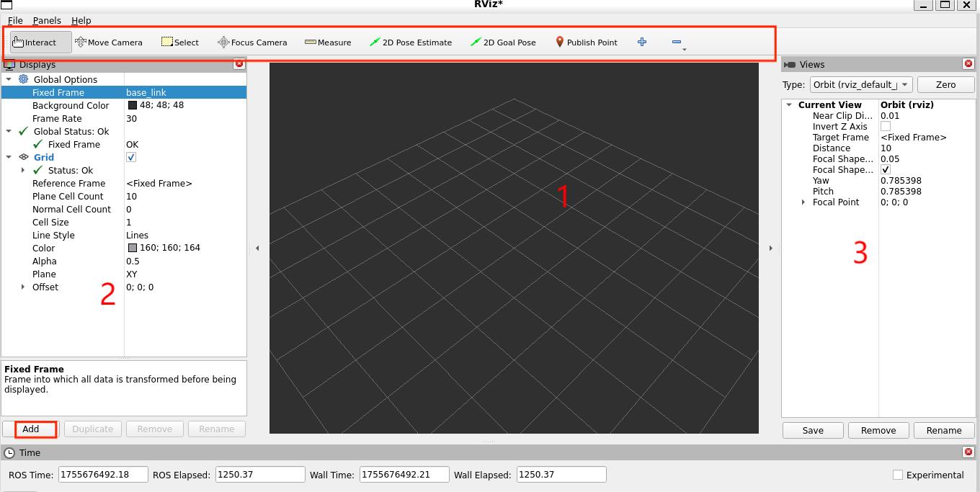Select the Interact tool
The image size is (980, 492).
coord(37,42)
